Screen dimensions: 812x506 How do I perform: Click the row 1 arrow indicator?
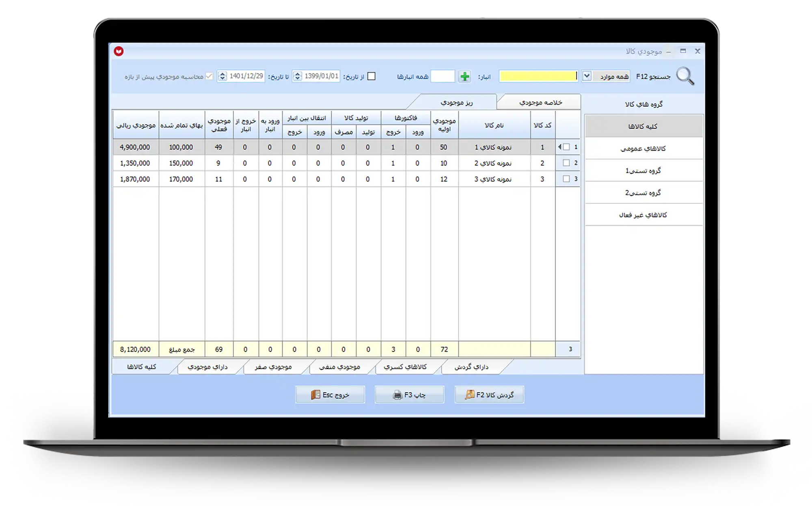click(x=560, y=147)
